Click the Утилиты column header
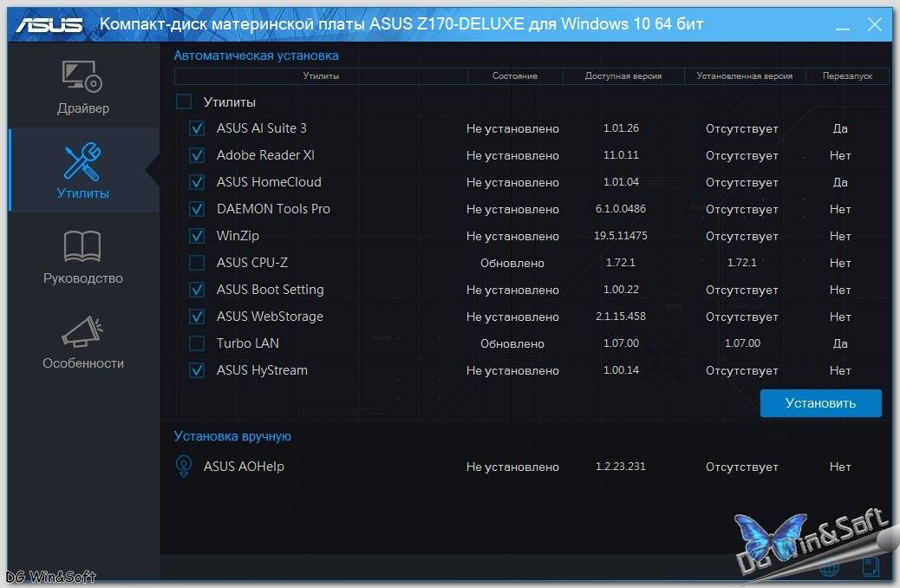900x588 pixels. coord(321,75)
